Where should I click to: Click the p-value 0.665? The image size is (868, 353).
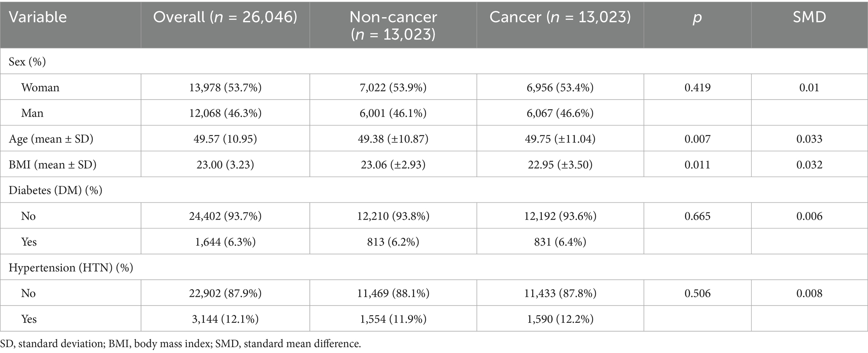pos(697,216)
